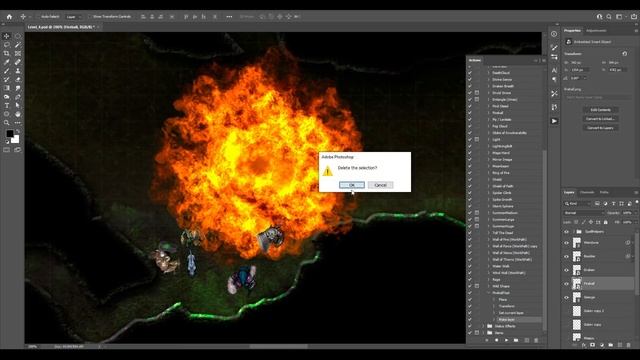The width and height of the screenshot is (640, 360).
Task: Open the Actions panel icon in the side dock
Action: click(554, 121)
